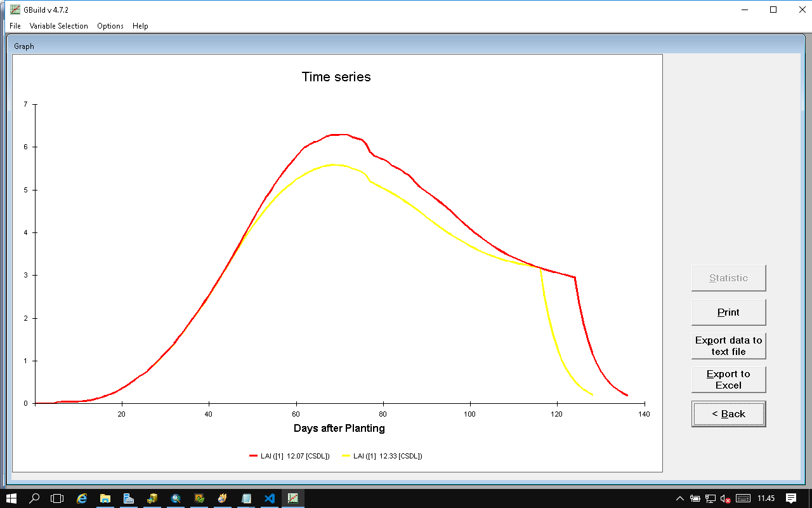Open the Options menu
This screenshot has height=508, width=812.
pyautogui.click(x=110, y=26)
